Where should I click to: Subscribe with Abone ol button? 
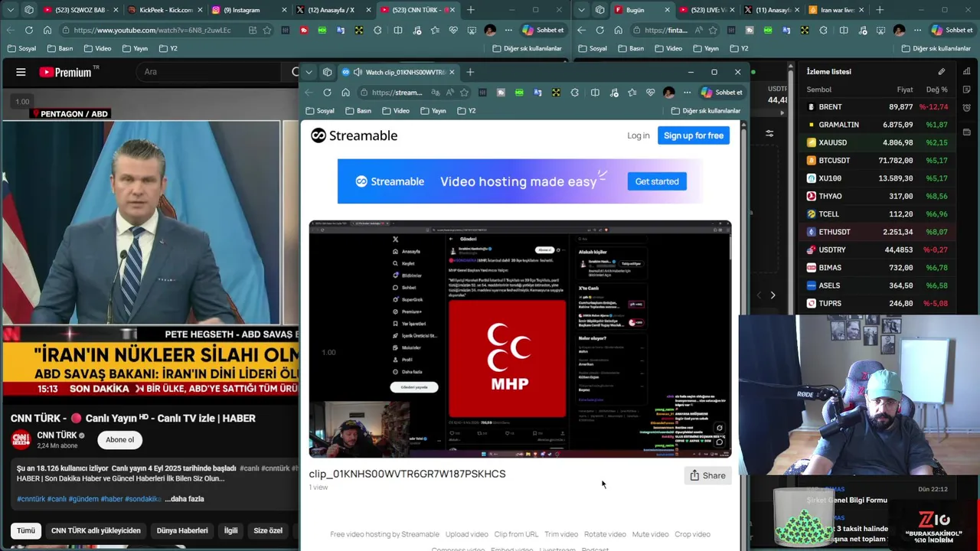[x=119, y=439]
